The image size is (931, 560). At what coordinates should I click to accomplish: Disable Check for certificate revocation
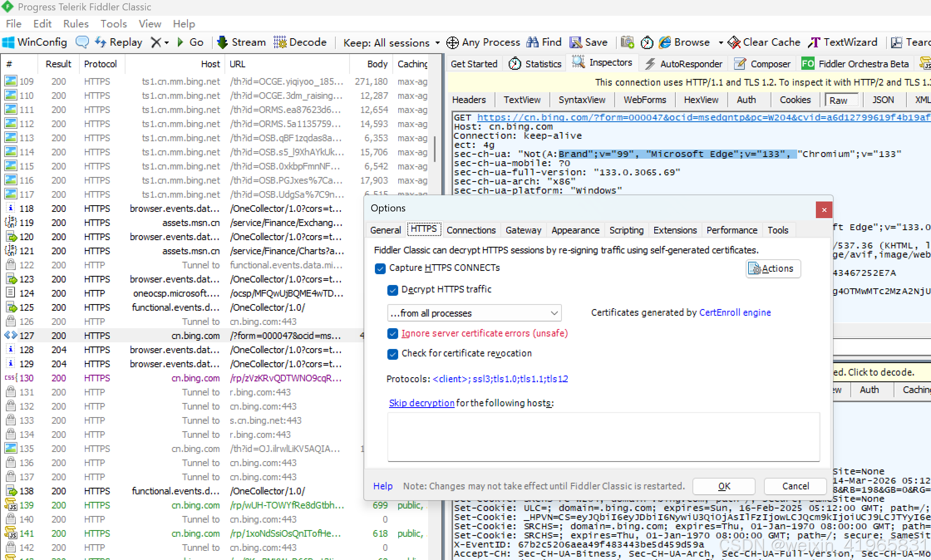392,354
